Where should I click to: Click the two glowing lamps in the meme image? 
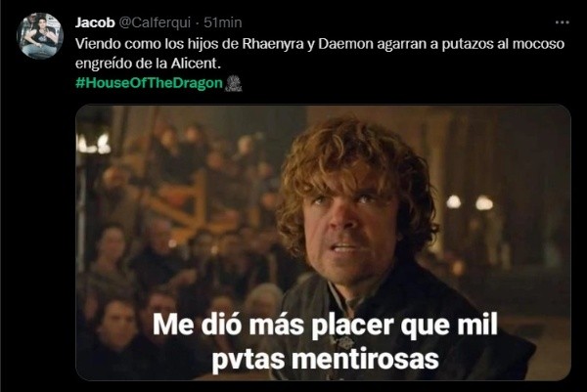(x=470, y=202)
